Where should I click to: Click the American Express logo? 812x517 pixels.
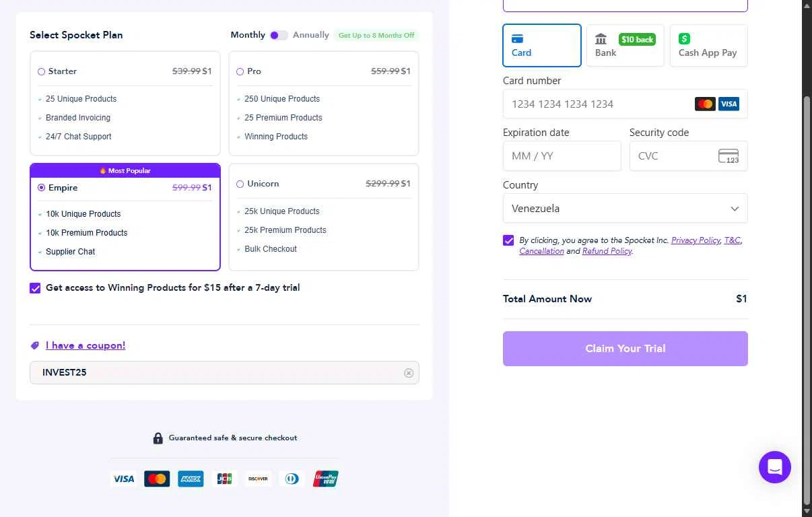tap(191, 479)
